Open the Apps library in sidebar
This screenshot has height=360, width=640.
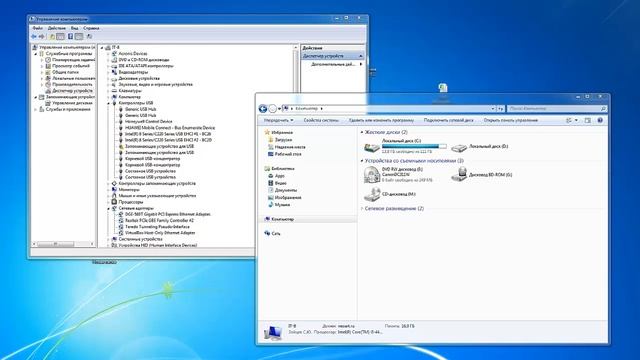(x=276, y=176)
